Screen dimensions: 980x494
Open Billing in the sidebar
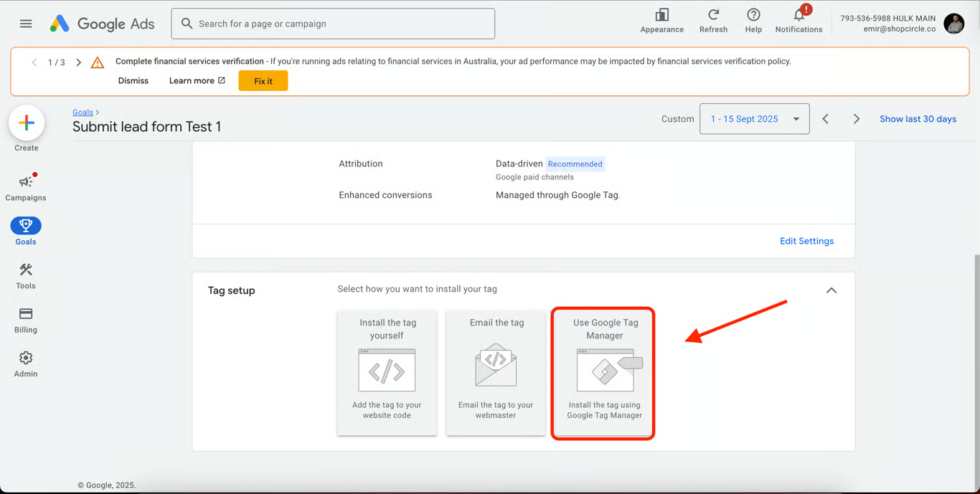pyautogui.click(x=26, y=320)
